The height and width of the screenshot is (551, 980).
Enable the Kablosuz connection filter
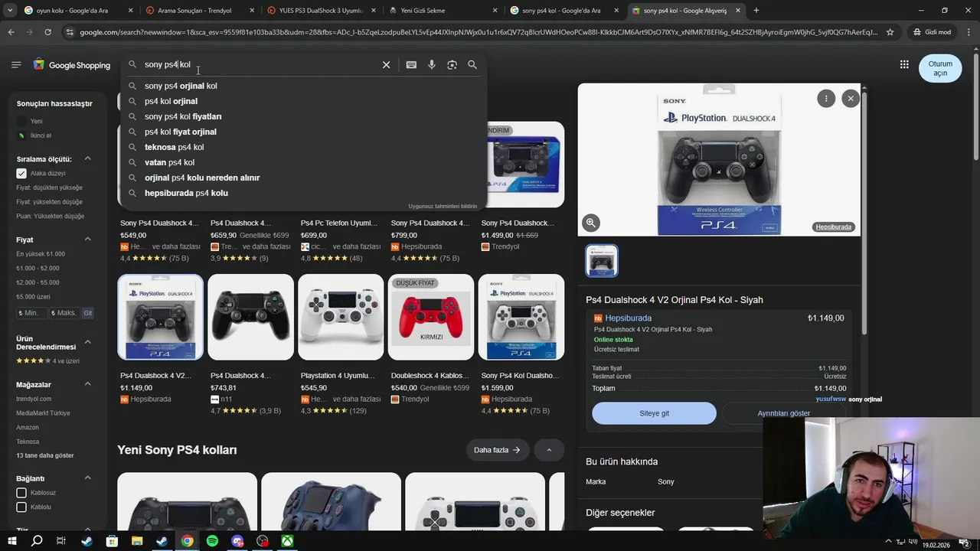tap(21, 493)
